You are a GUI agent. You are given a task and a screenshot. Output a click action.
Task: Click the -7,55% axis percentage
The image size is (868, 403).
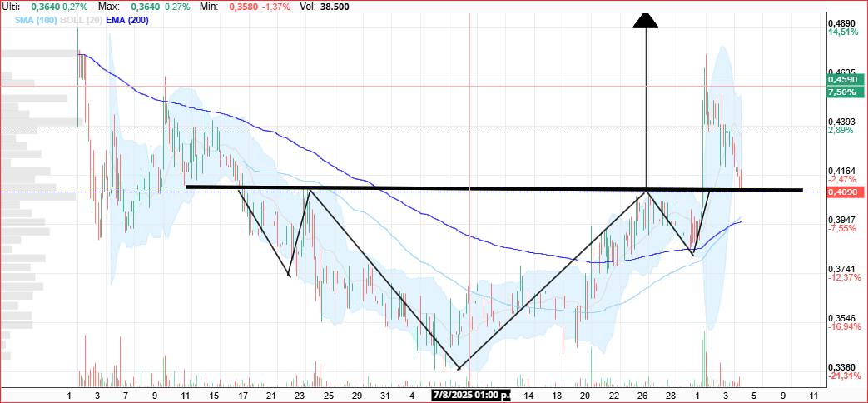[841, 228]
